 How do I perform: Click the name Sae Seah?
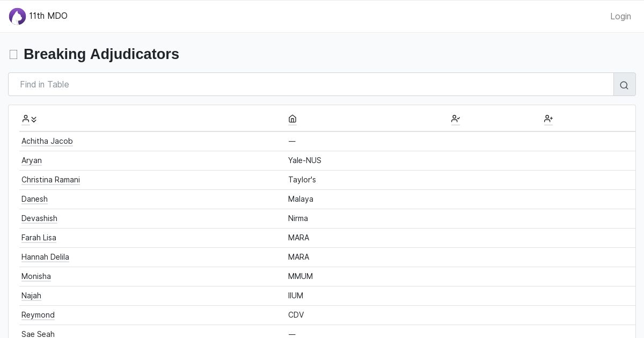point(38,334)
